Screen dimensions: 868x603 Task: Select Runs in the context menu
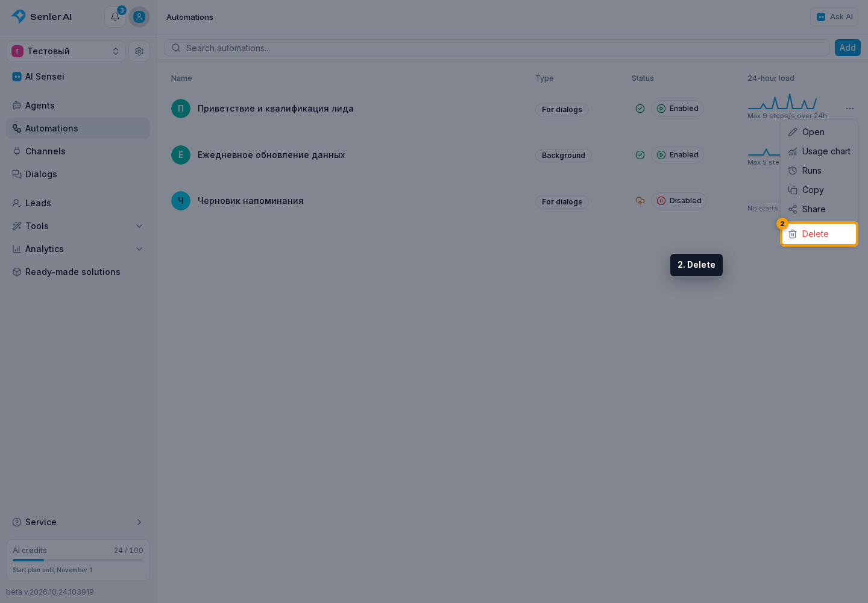click(819, 171)
